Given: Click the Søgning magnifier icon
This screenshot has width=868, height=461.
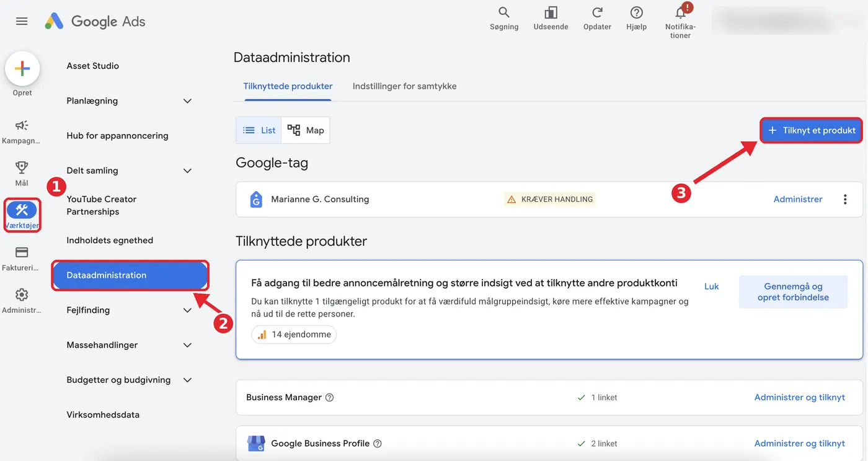Looking at the screenshot, I should tap(504, 12).
